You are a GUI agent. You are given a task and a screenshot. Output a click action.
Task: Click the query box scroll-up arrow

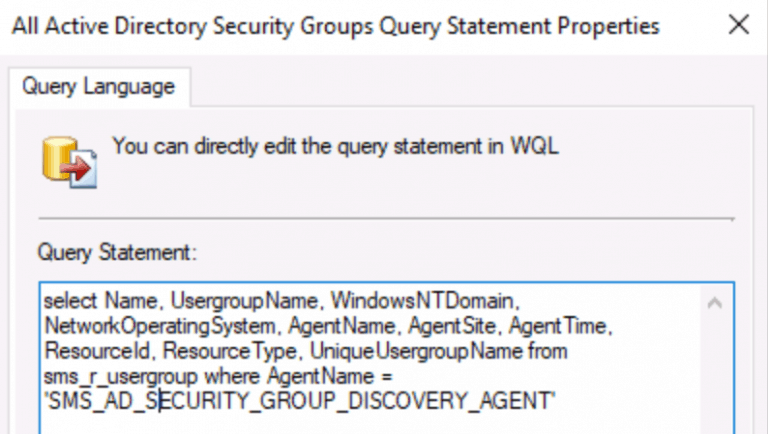(715, 302)
